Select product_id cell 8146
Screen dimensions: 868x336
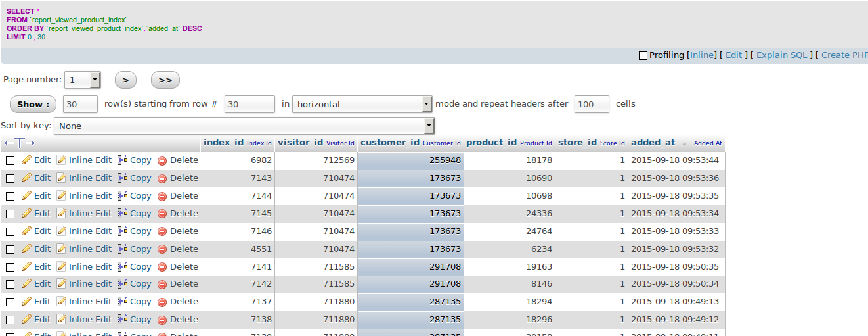tap(510, 284)
